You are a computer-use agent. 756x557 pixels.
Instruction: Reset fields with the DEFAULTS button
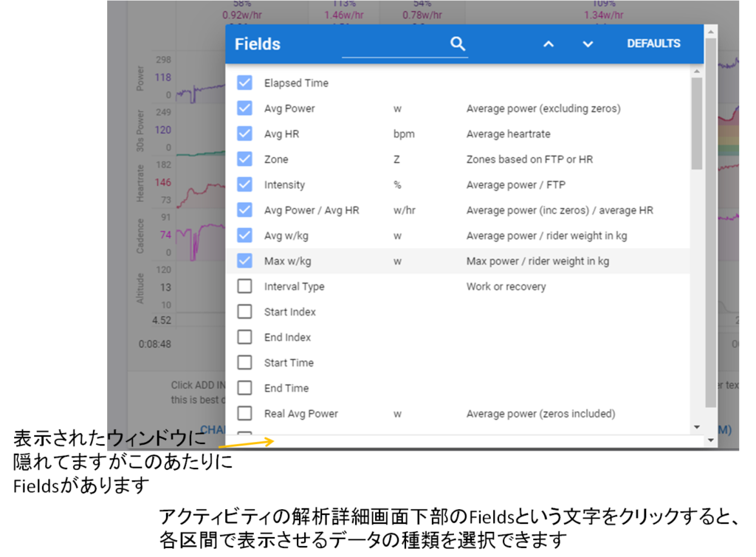pos(653,44)
